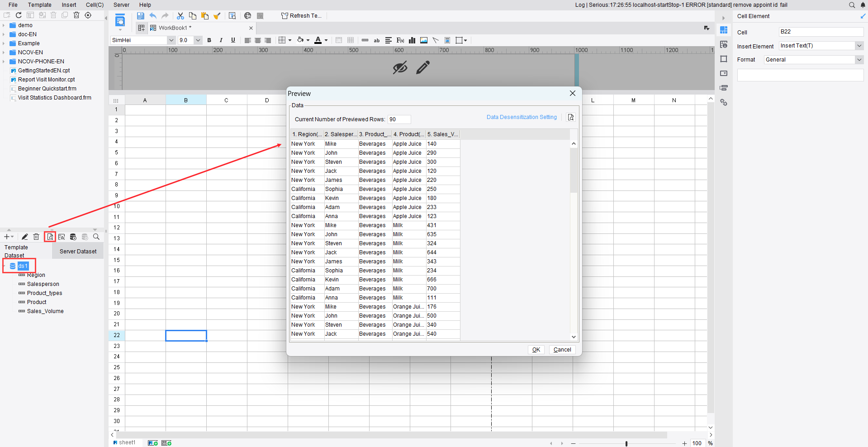Open the font size 9.0 dropdown
The height and width of the screenshot is (447, 868).
tap(198, 40)
